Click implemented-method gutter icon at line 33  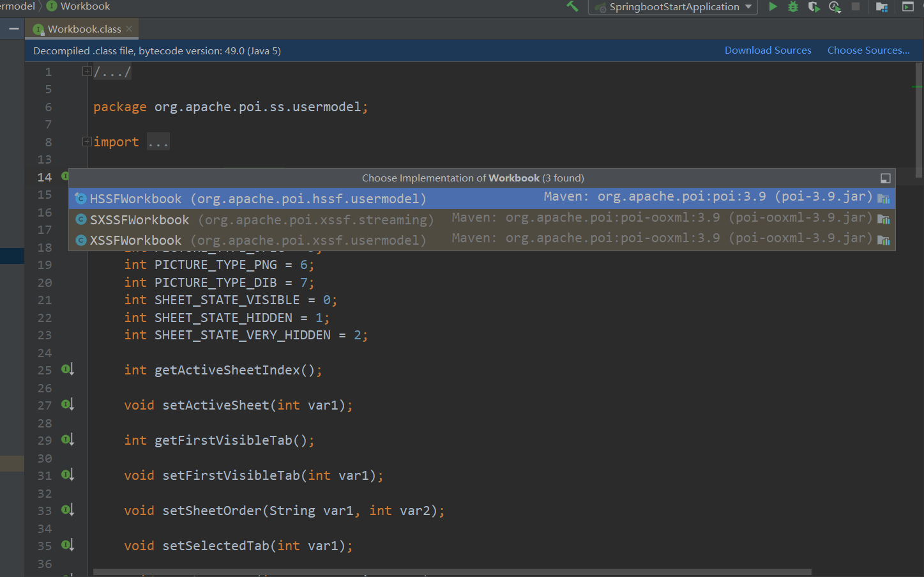coord(68,510)
